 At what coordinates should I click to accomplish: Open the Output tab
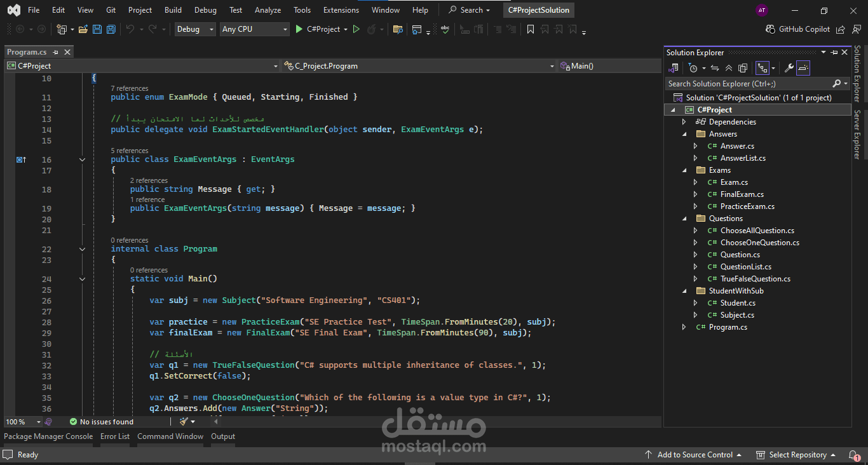pyautogui.click(x=223, y=436)
